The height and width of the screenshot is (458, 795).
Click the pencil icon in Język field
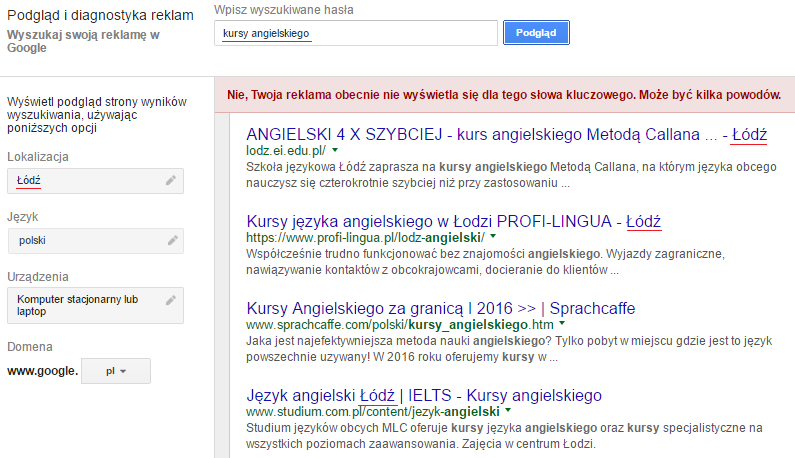tap(172, 240)
